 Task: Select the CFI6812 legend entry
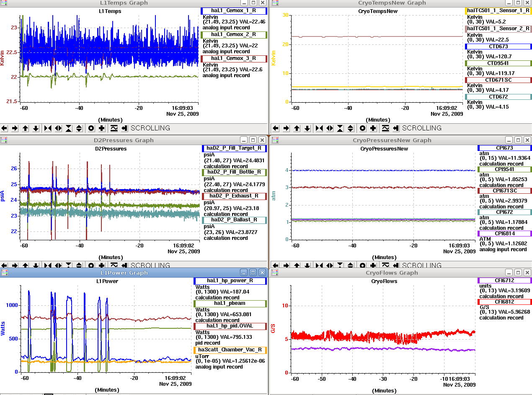[x=504, y=302]
